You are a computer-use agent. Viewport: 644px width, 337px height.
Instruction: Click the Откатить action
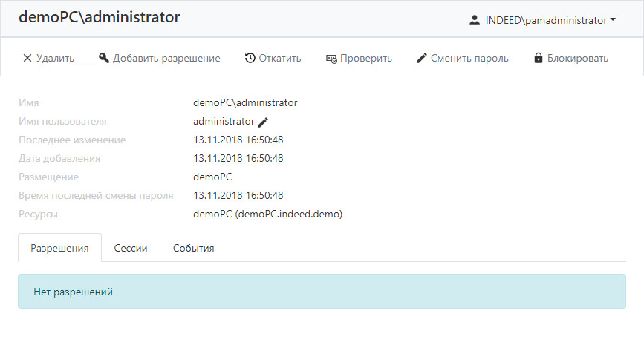(280, 59)
